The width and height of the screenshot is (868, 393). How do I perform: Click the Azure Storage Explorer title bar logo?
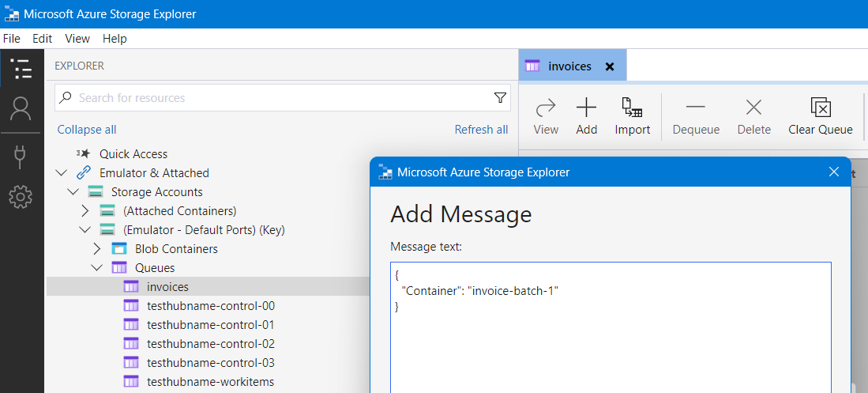[12, 14]
